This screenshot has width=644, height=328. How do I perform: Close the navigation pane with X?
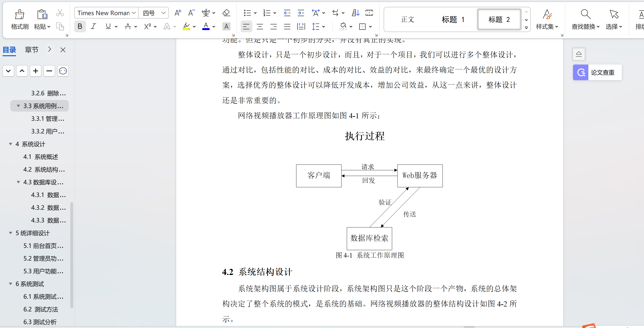63,50
